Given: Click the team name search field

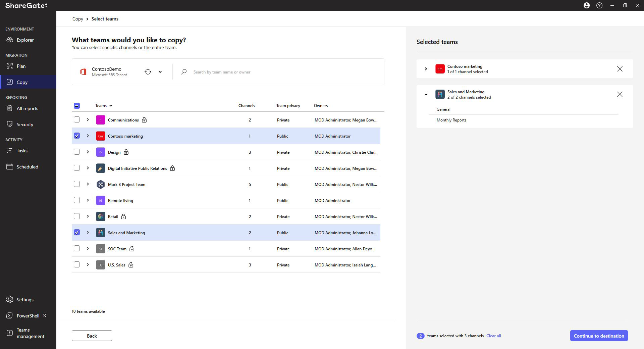Looking at the screenshot, I should point(282,72).
